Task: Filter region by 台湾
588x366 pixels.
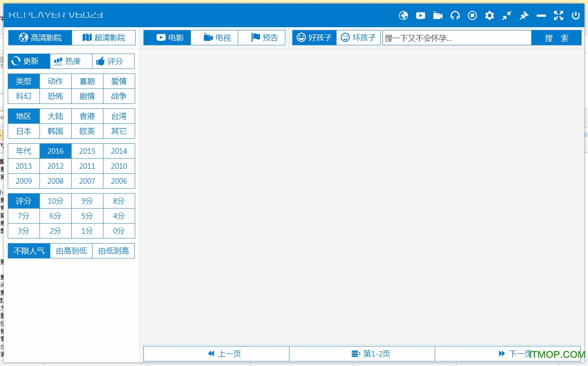Action: 119,116
